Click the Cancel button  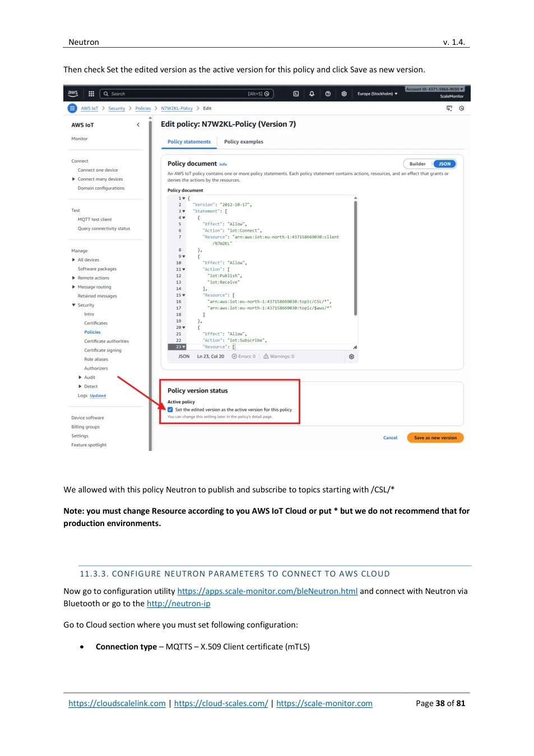pyautogui.click(x=391, y=438)
